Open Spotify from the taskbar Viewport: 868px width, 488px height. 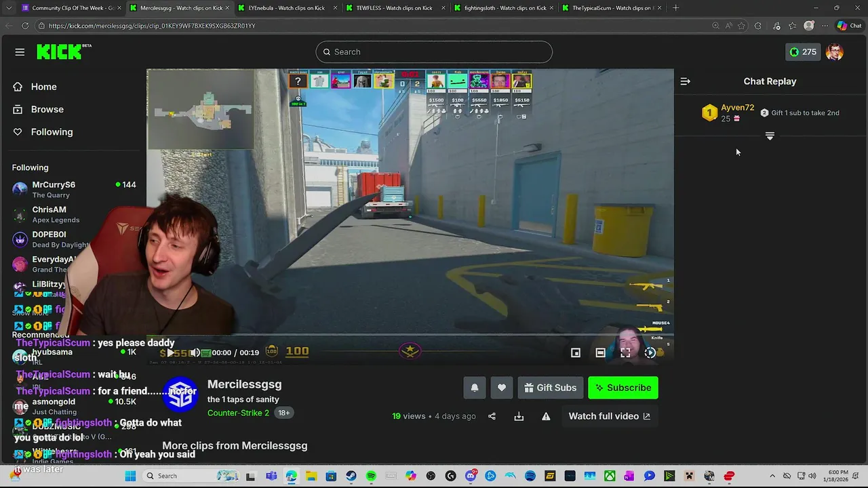[x=371, y=476]
